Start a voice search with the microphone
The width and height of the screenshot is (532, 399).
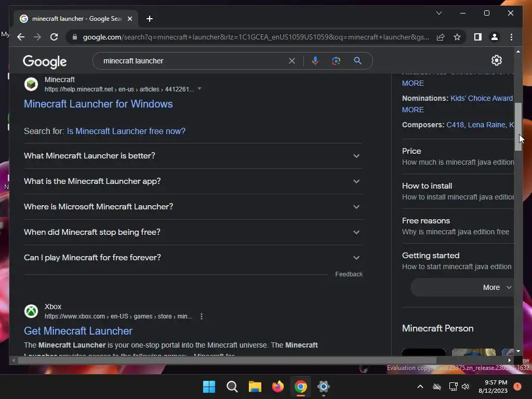[x=315, y=61]
